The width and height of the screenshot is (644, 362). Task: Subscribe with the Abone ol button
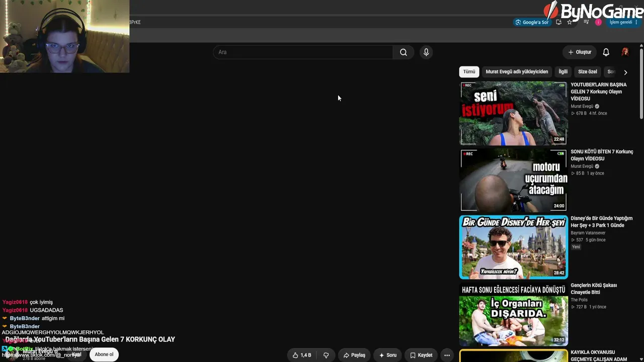104,354
